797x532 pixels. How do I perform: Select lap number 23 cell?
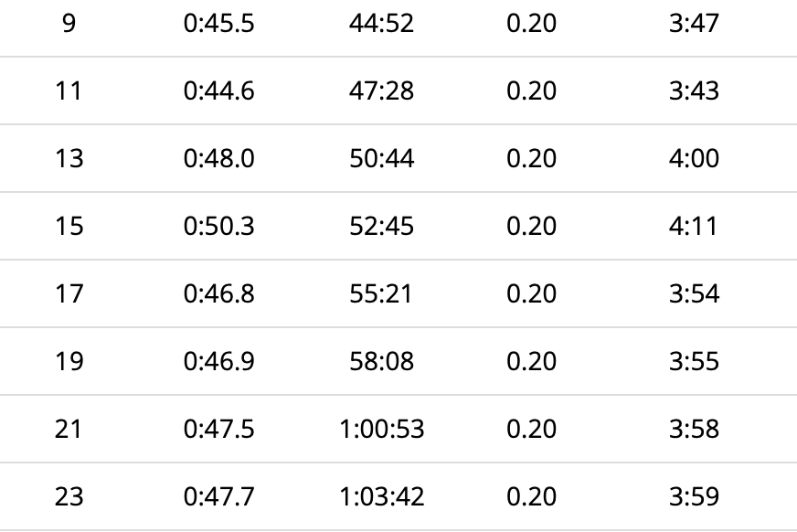69,496
